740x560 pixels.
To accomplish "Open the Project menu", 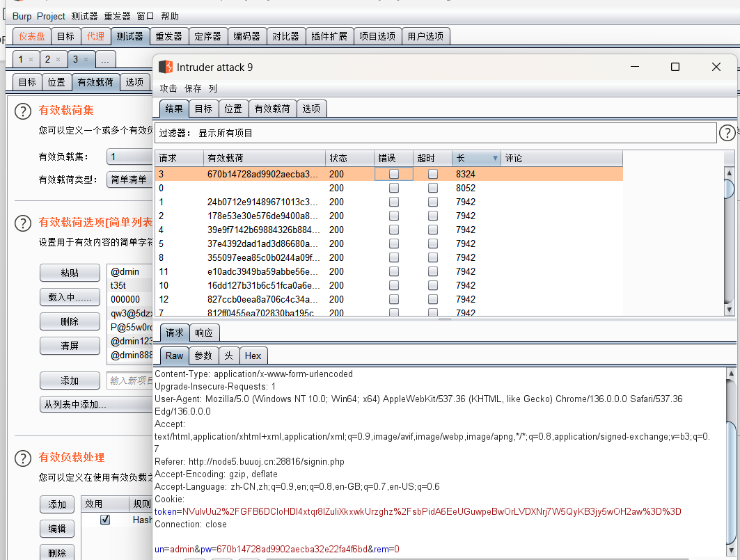I will coord(51,16).
